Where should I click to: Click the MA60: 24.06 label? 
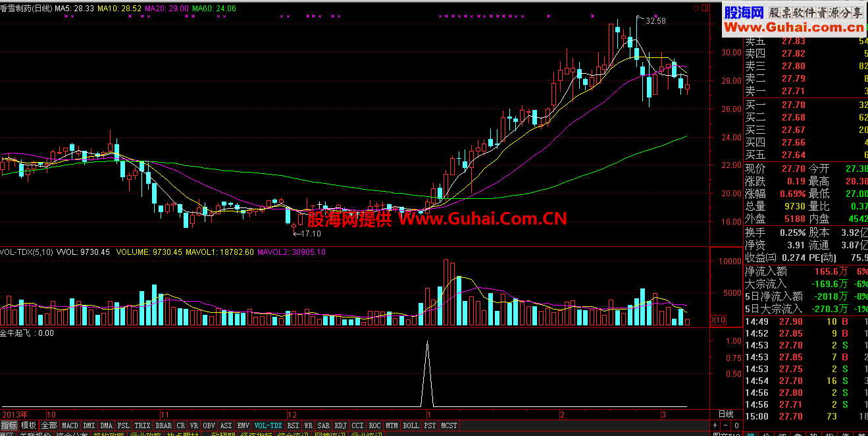click(x=214, y=8)
